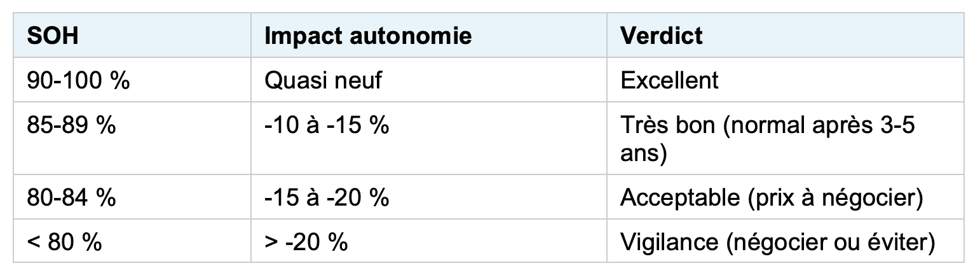
Task: Click the -10 à -15 % cell
Action: (327, 125)
